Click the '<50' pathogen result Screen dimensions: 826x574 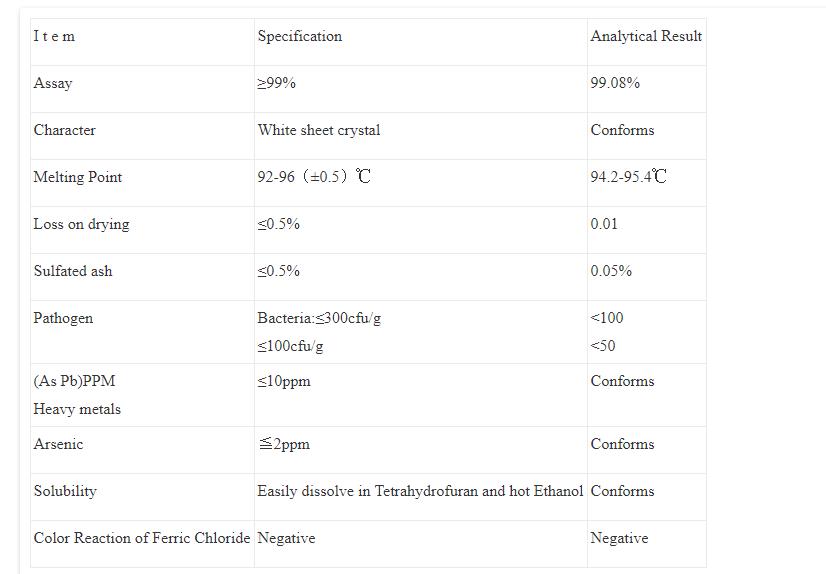(x=603, y=347)
